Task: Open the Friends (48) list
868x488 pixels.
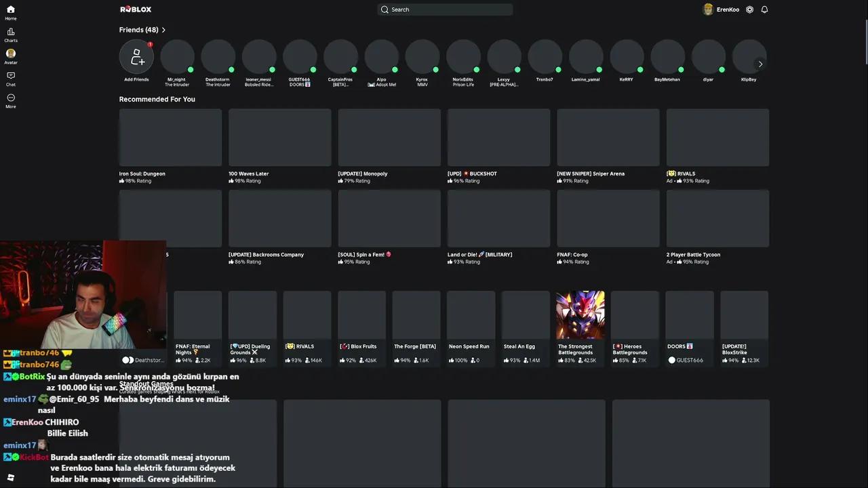Action: (138, 30)
